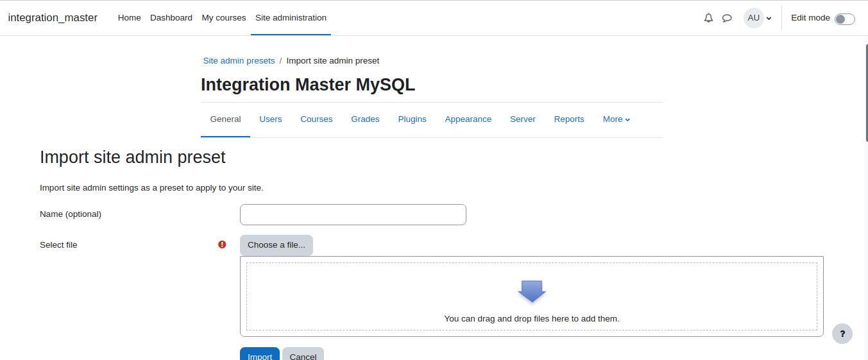
Task: Click the Import button
Action: click(x=260, y=354)
